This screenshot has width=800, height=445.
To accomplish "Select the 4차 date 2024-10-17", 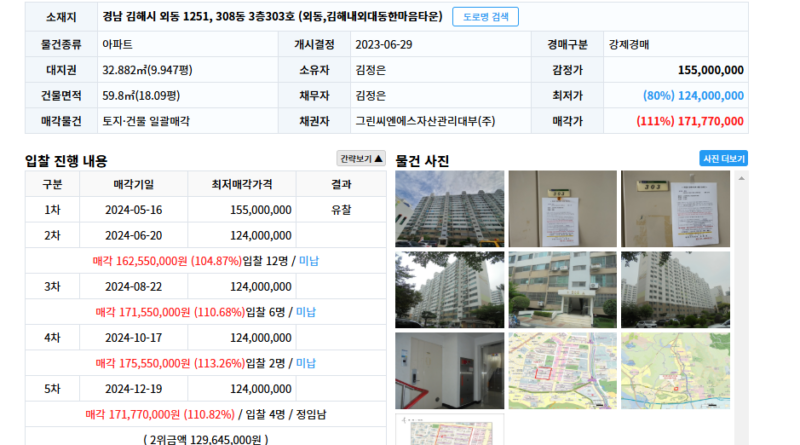I will click(134, 337).
